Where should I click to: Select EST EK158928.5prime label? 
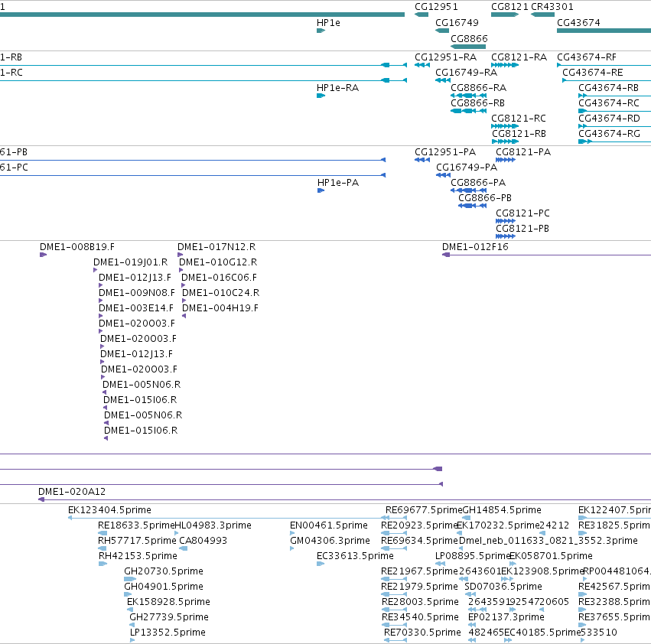pos(168,602)
